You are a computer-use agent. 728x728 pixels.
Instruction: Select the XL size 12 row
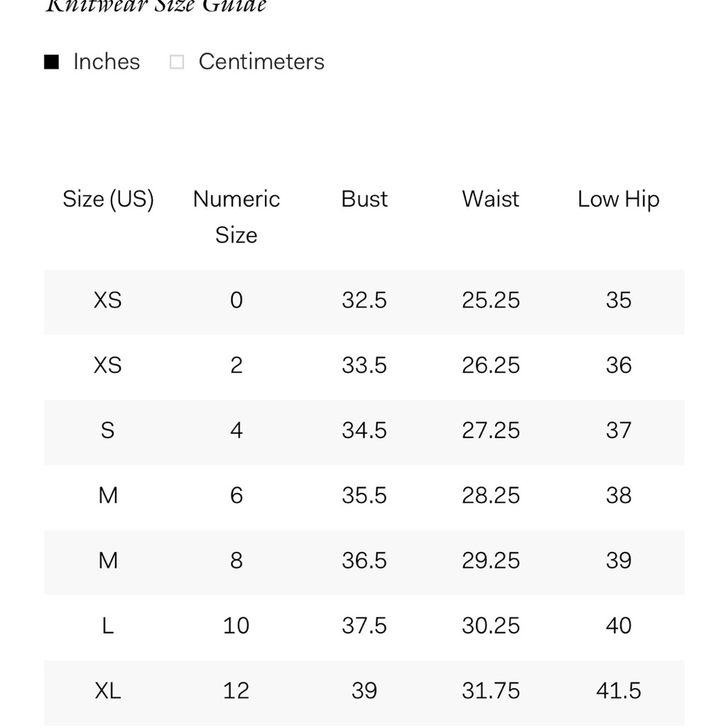click(365, 692)
